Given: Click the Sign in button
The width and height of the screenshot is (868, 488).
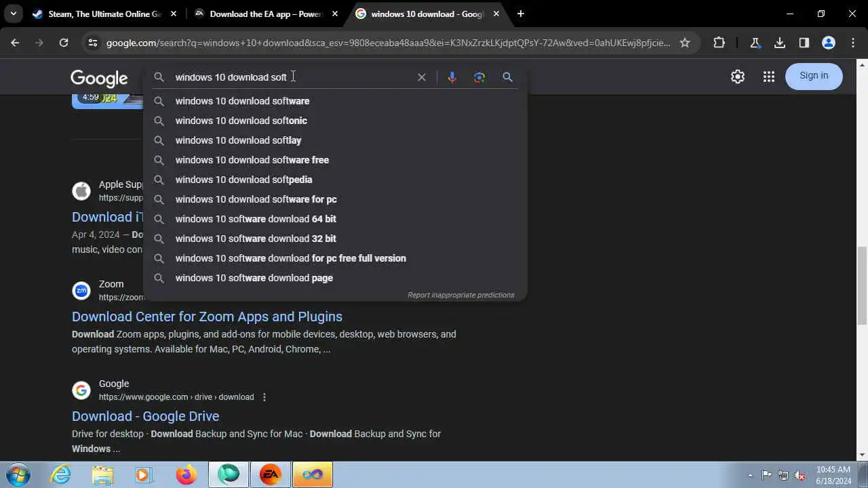Looking at the screenshot, I should [x=814, y=76].
